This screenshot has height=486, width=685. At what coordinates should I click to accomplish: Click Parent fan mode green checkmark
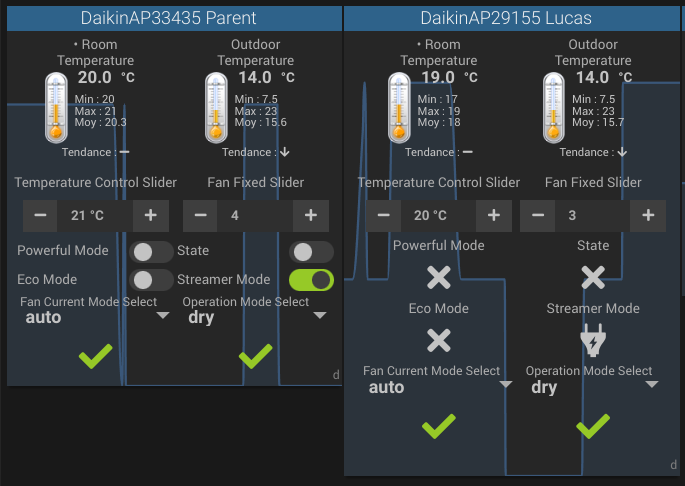pos(96,356)
